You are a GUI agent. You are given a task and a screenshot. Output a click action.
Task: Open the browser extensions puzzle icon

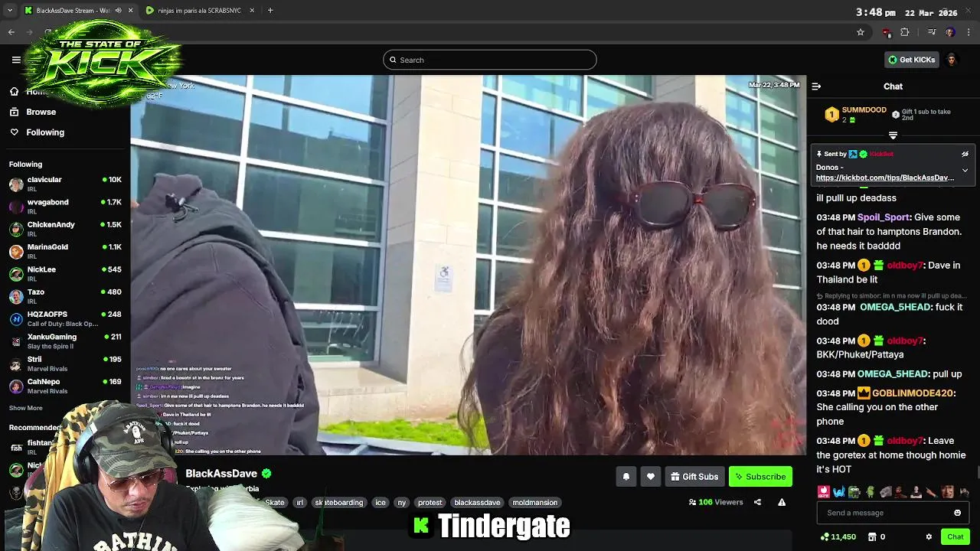pos(905,32)
